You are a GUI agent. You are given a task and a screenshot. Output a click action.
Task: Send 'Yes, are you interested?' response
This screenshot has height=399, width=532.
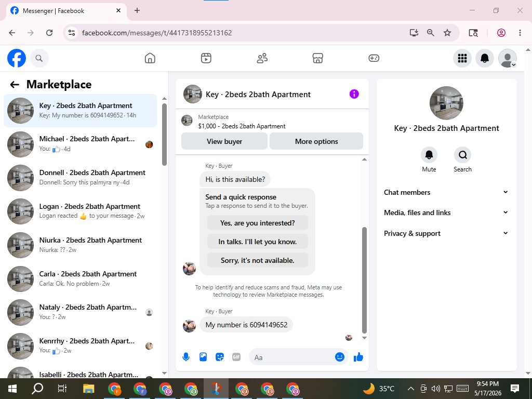[258, 223]
